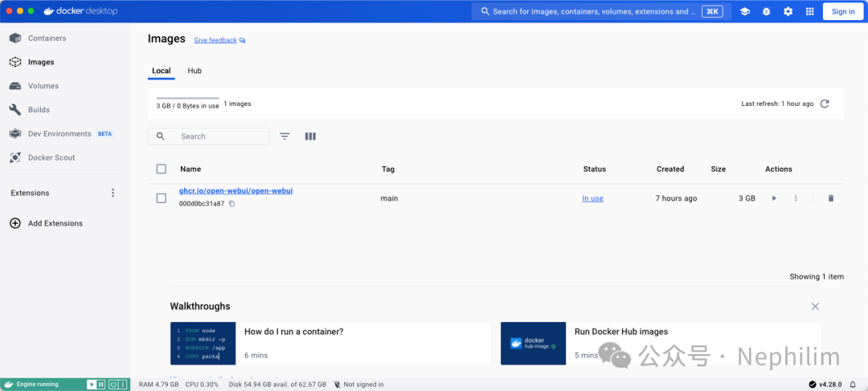Click the disk available status entry
The height and width of the screenshot is (391, 868).
(x=277, y=385)
